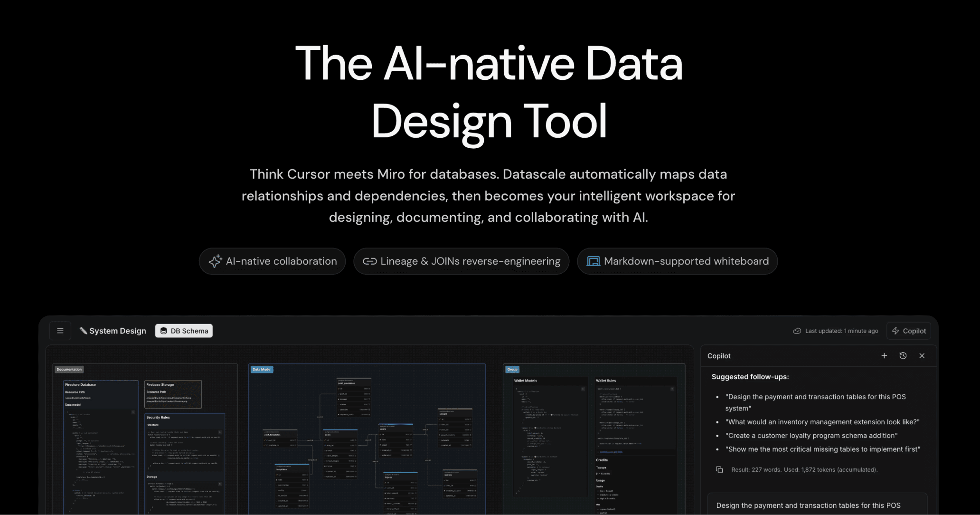Select the Data Model group label
The height and width of the screenshot is (515, 980).
click(262, 369)
